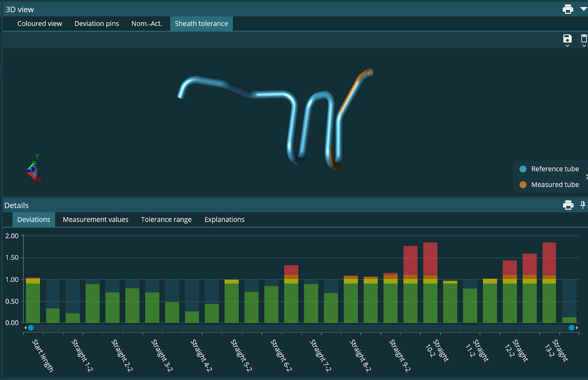
Task: Open the Deviations tab
Action: [34, 220]
